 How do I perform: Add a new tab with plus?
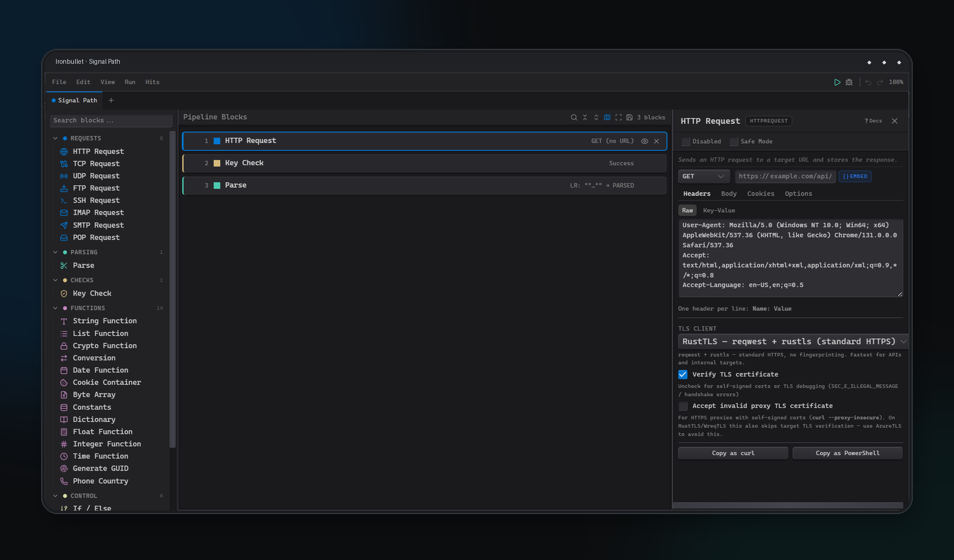click(111, 101)
